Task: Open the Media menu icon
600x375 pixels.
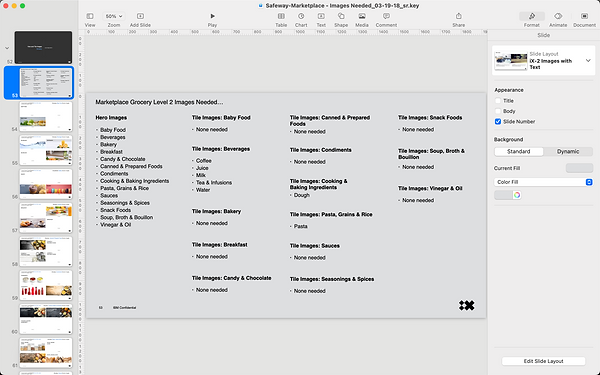Action: coord(362,16)
